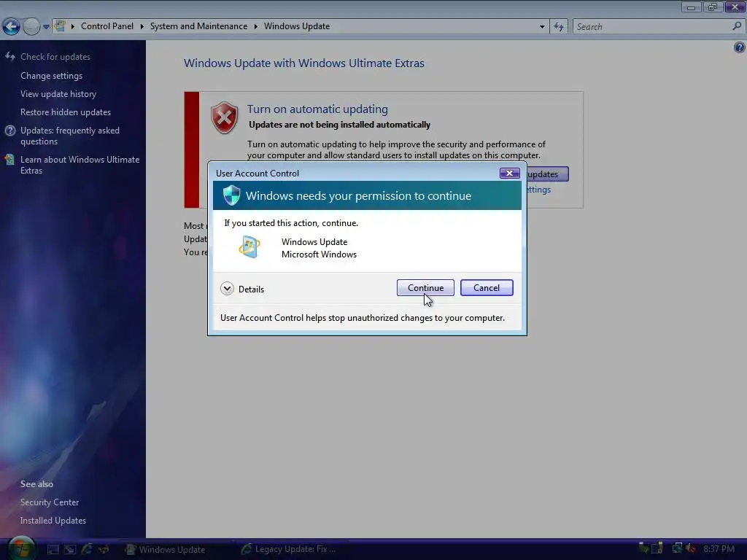Click the Check for updates refresh icon
Viewport: 747px width, 560px height.
(10, 57)
